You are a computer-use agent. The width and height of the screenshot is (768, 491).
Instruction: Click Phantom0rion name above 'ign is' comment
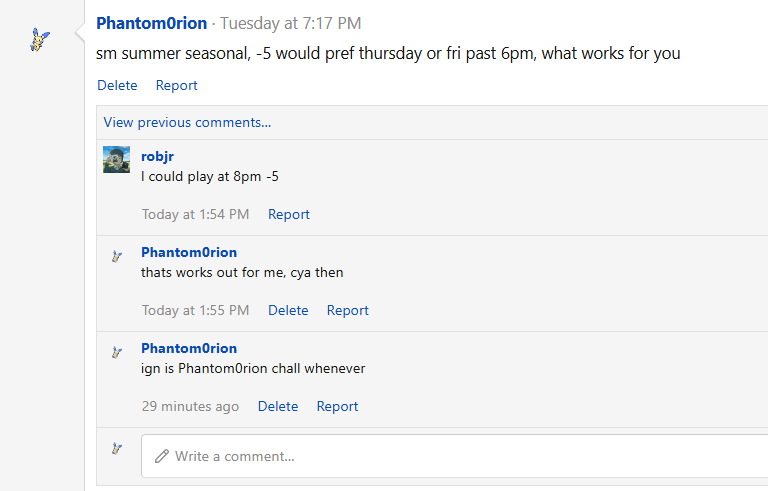189,348
